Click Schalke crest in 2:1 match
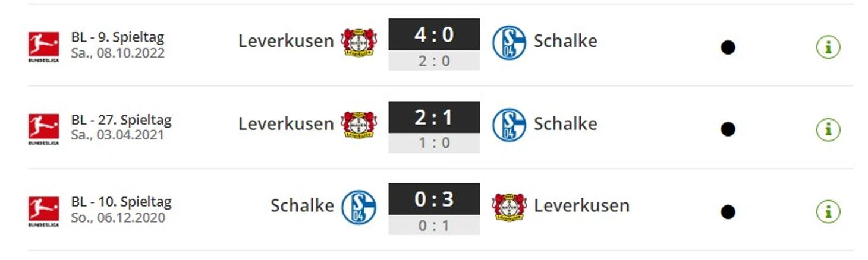868x260 pixels. pyautogui.click(x=509, y=125)
